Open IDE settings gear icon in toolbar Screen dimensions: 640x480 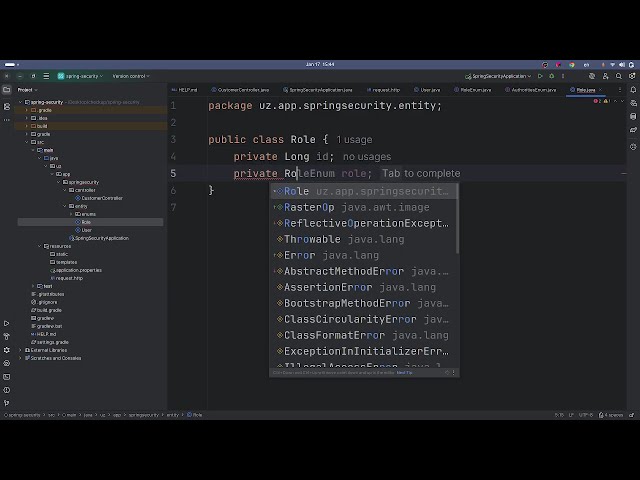[632, 76]
